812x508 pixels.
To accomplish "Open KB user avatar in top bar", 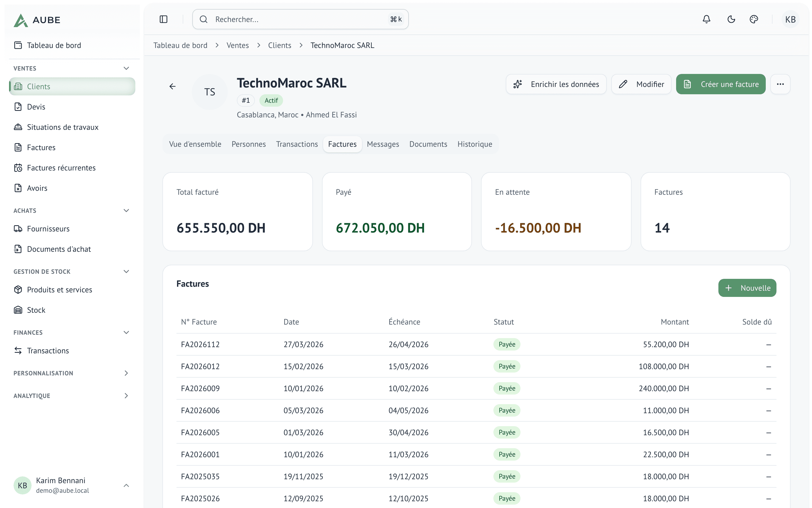I will click(x=790, y=19).
